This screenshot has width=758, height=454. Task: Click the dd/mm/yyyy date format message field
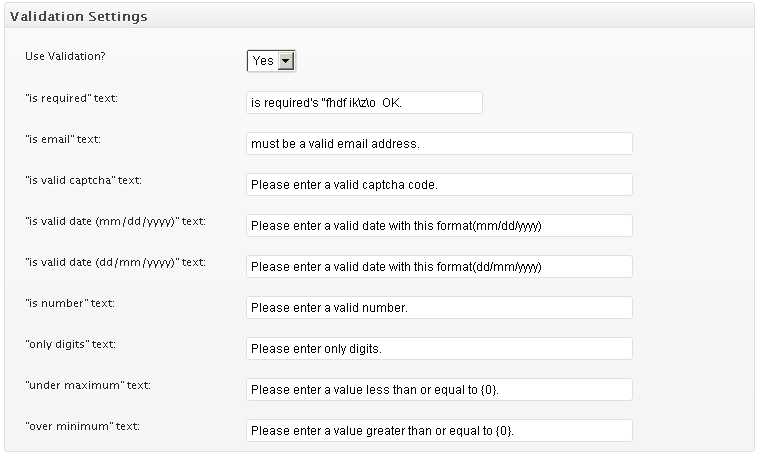point(439,267)
